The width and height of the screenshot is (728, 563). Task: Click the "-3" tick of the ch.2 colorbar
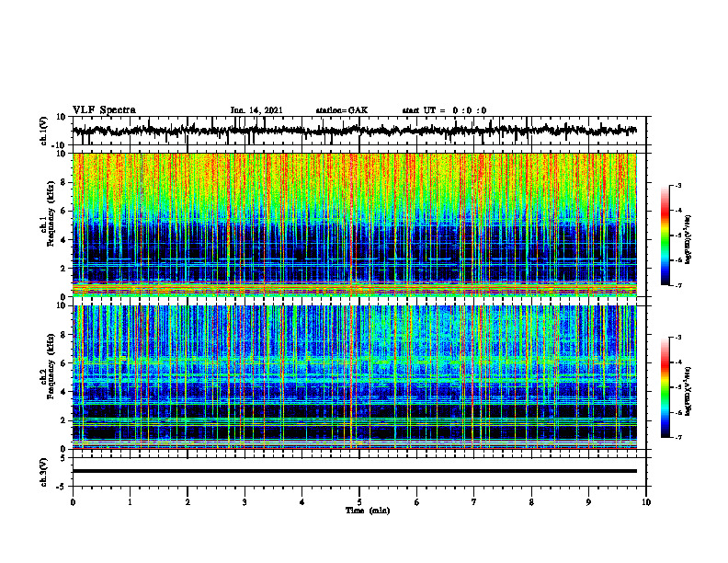point(677,338)
